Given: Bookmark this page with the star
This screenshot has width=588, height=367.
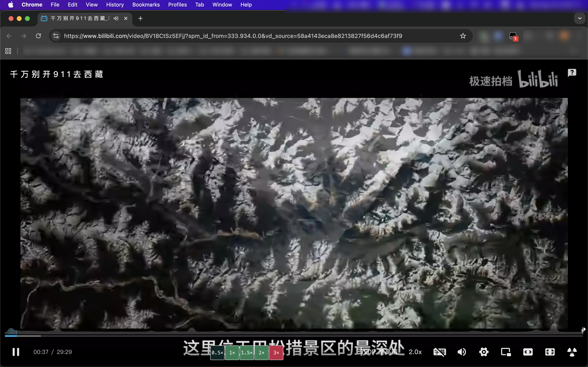Looking at the screenshot, I should (x=463, y=36).
